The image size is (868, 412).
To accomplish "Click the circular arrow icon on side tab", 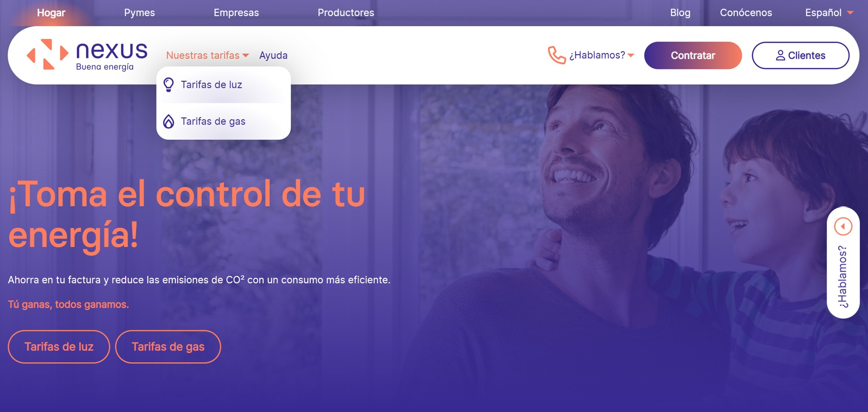I will tap(843, 226).
